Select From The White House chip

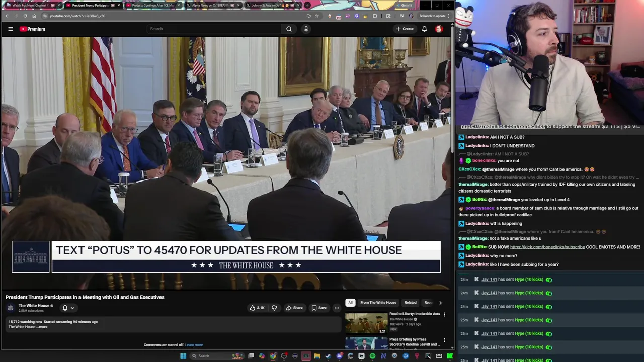tap(378, 303)
